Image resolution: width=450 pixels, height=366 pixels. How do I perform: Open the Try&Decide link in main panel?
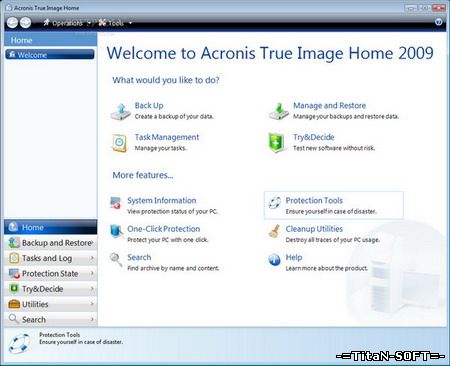(x=314, y=137)
